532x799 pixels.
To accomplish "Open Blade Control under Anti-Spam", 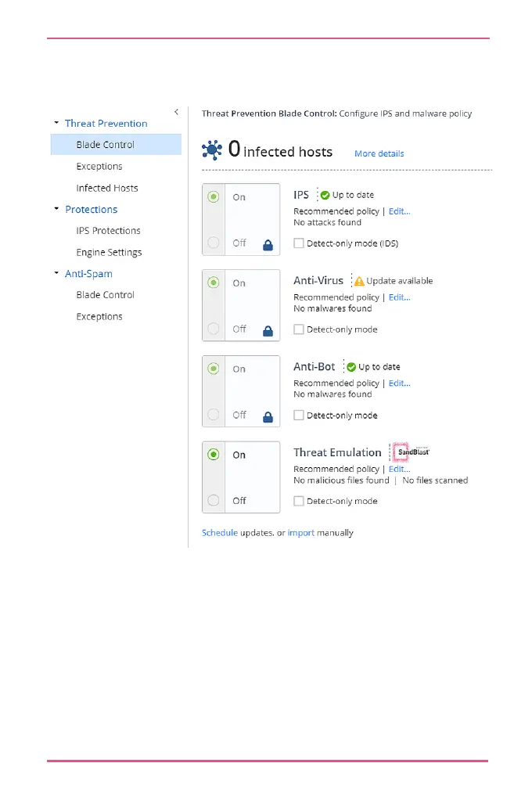I will (x=106, y=294).
